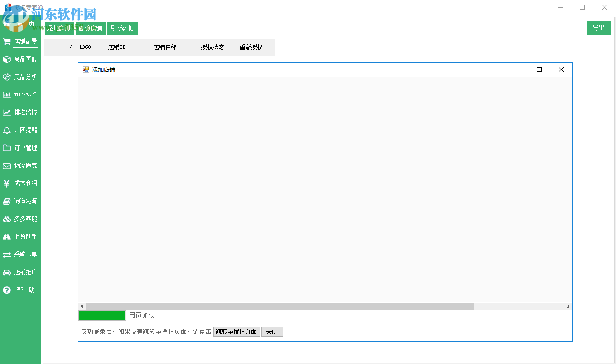The height and width of the screenshot is (364, 616).
Task: Open the 店铺配置 menu item
Action: (x=25, y=42)
